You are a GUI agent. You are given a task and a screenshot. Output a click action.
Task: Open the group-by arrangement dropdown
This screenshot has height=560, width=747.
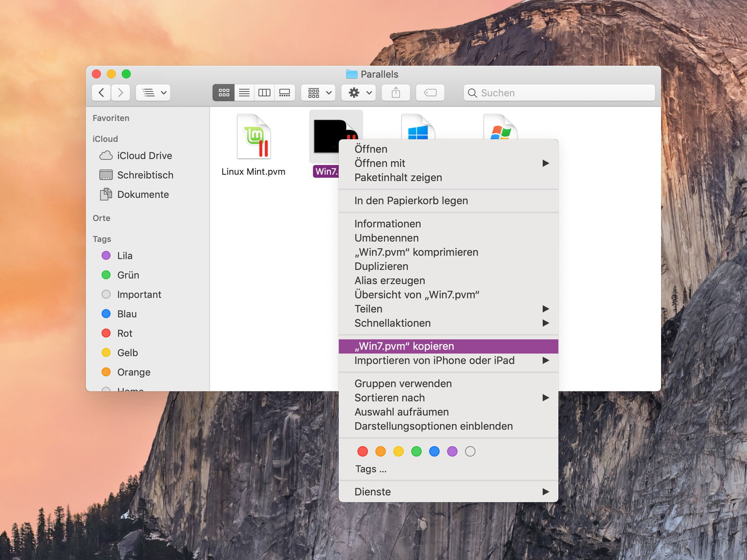[x=318, y=92]
